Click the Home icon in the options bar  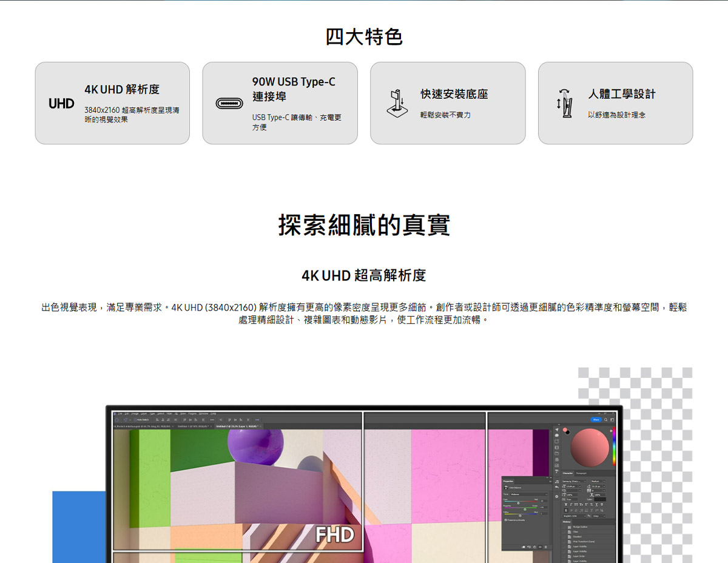click(116, 420)
